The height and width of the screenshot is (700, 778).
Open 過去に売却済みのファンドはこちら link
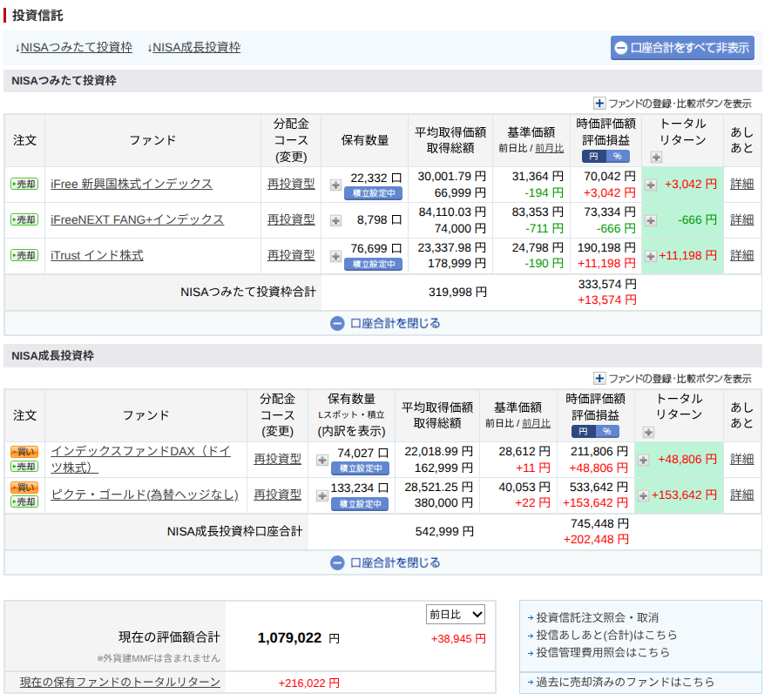pyautogui.click(x=626, y=683)
